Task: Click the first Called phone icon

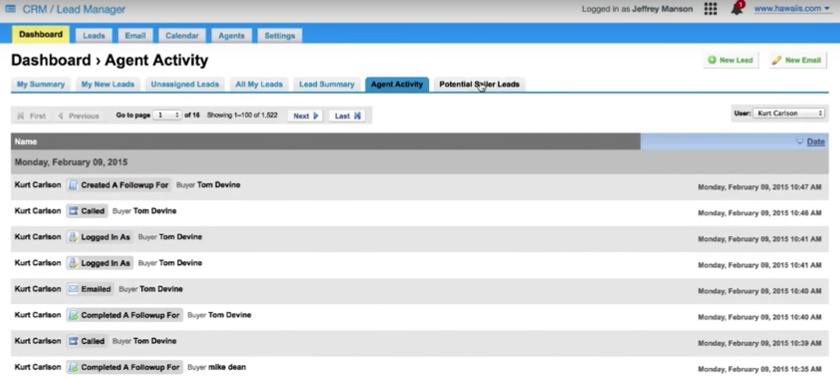Action: coord(73,211)
